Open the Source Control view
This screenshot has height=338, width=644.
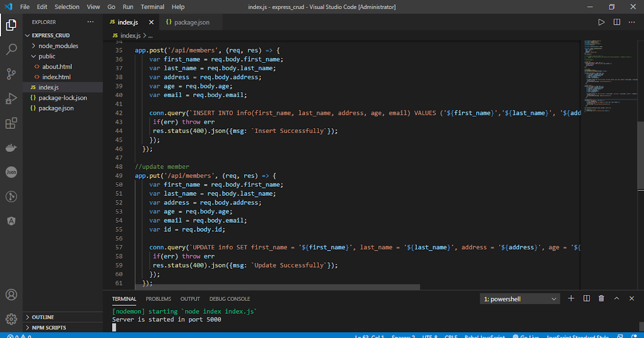pyautogui.click(x=11, y=74)
